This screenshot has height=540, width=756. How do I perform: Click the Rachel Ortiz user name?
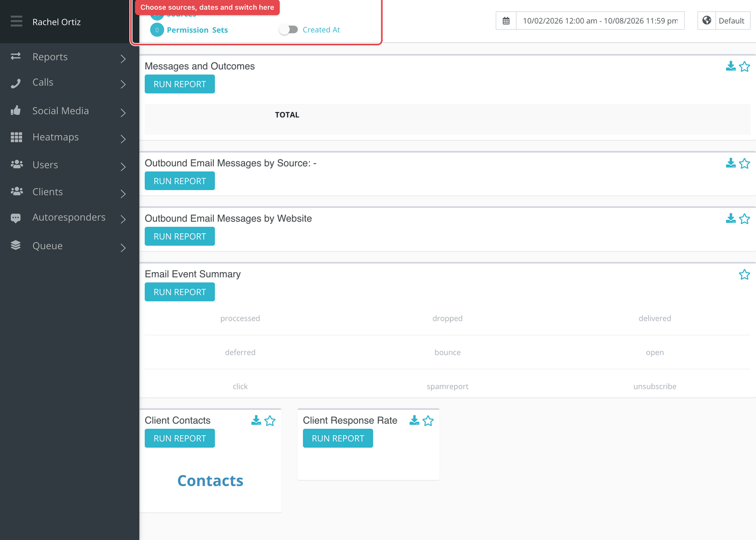[57, 22]
